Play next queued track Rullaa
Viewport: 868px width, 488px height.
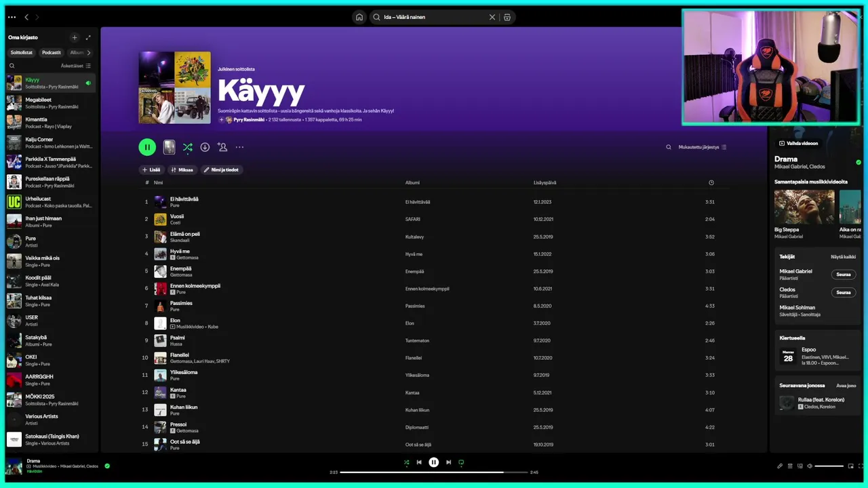tap(817, 403)
